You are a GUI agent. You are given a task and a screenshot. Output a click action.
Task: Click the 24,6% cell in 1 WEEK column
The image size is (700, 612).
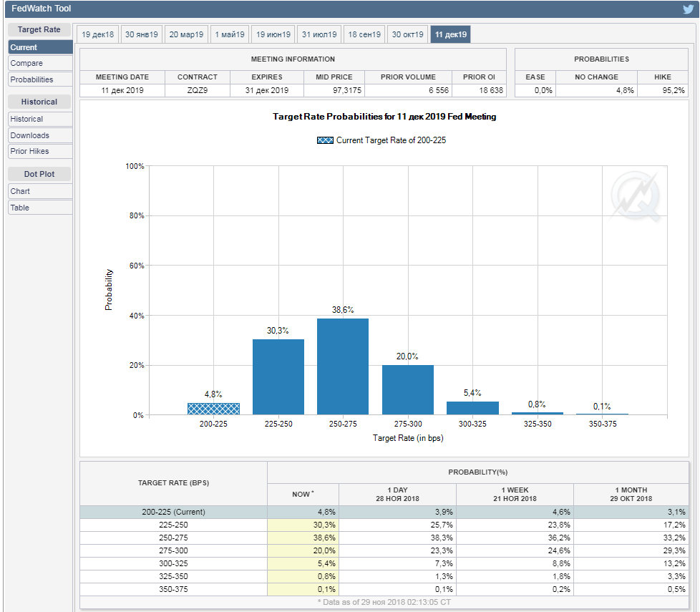(x=515, y=551)
